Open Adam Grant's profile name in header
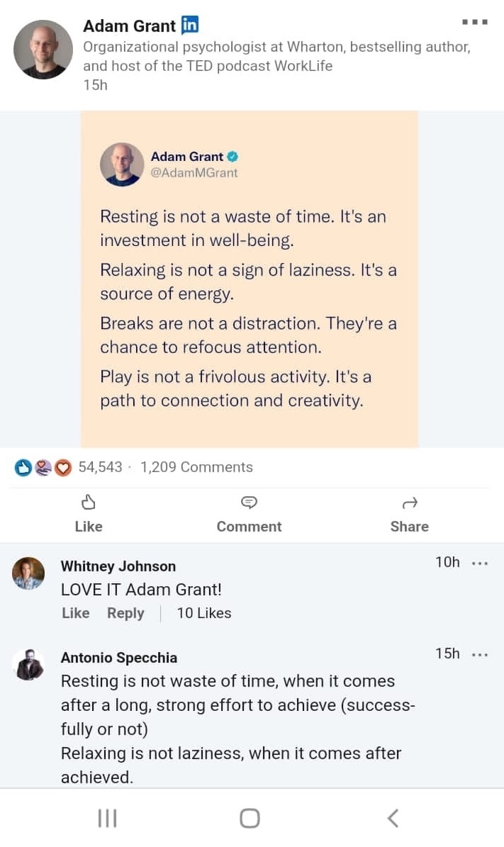The width and height of the screenshot is (504, 847). (129, 26)
